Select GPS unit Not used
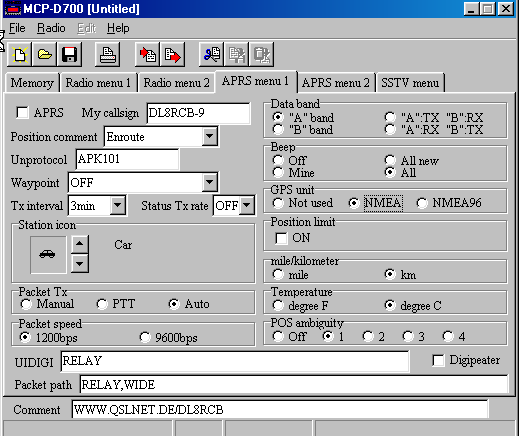 tap(278, 203)
